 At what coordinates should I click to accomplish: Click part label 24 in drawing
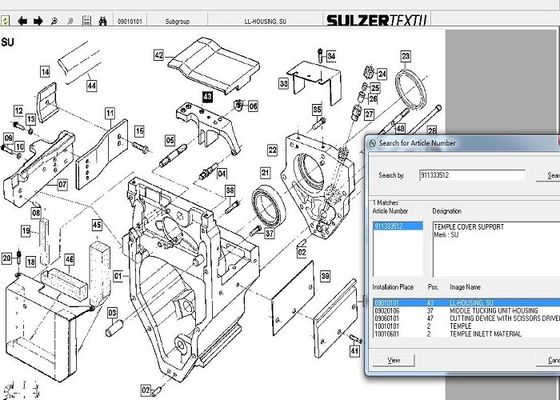382,74
